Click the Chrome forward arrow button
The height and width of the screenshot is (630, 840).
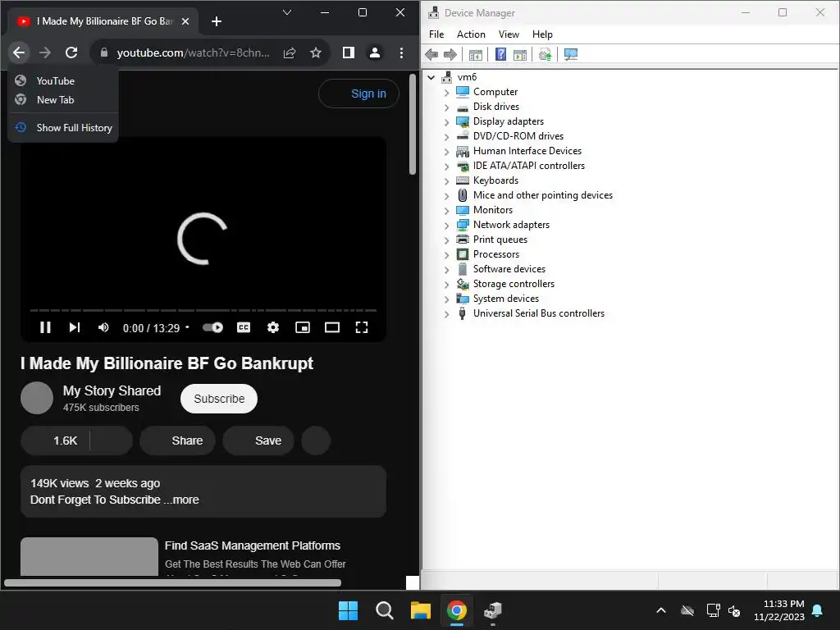[45, 52]
